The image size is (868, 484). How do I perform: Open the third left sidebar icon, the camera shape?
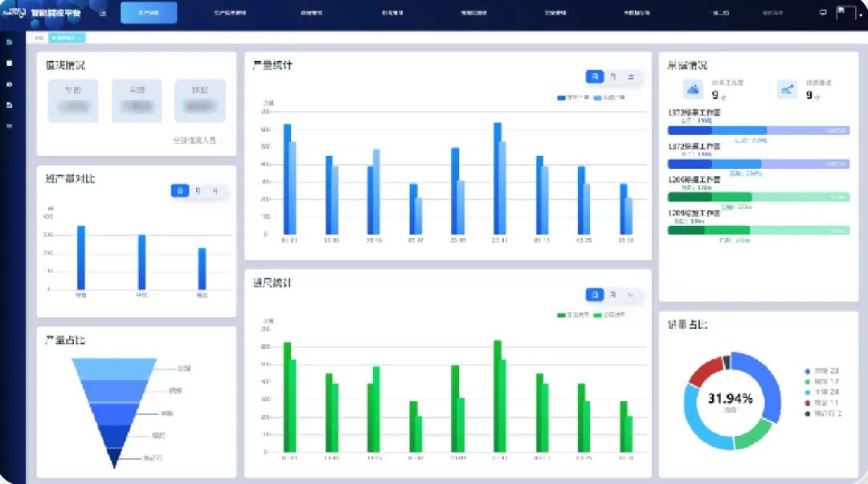(10, 84)
